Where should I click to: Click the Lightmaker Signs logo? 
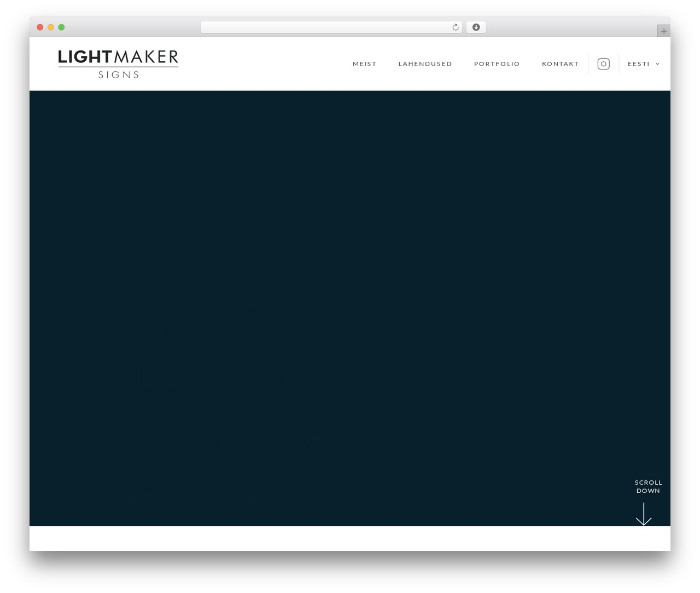coord(118,64)
